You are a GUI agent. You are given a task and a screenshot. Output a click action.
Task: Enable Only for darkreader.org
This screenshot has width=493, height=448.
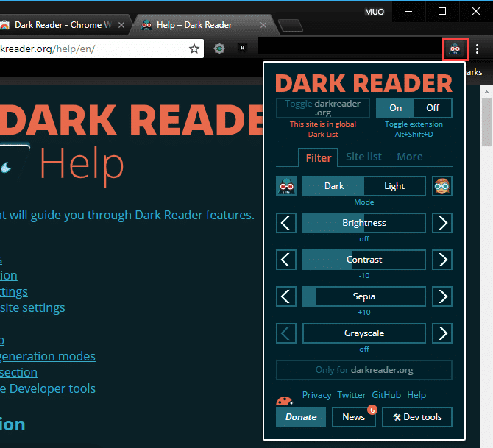point(364,370)
